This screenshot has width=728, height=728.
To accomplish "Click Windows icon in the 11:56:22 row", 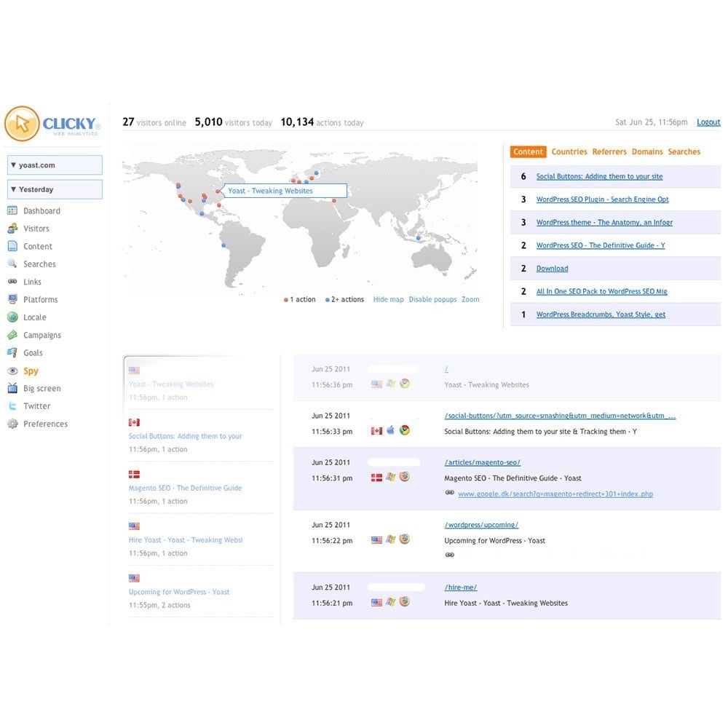I will click(x=390, y=539).
